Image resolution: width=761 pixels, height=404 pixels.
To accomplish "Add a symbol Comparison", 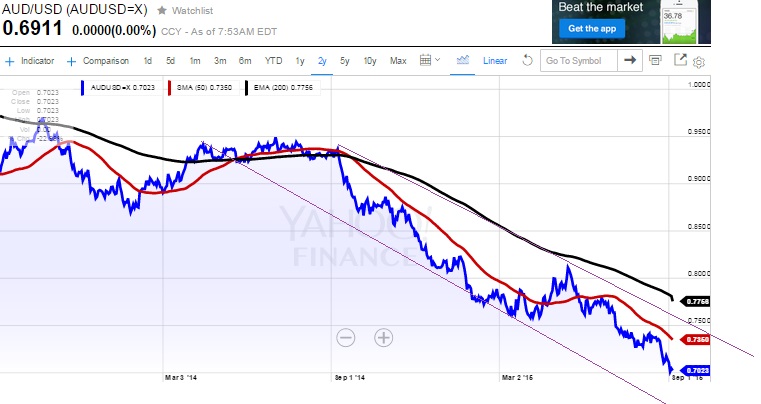I will point(105,60).
